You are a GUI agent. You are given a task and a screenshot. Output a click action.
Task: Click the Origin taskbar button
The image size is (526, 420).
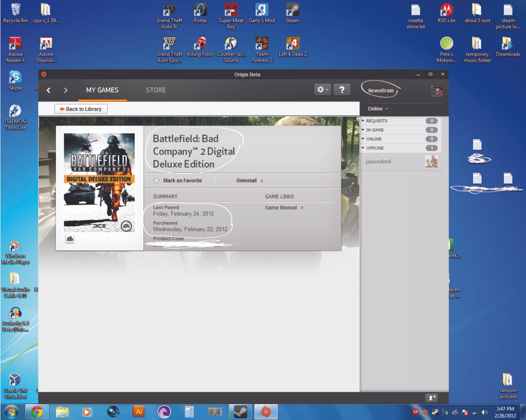[x=266, y=412]
